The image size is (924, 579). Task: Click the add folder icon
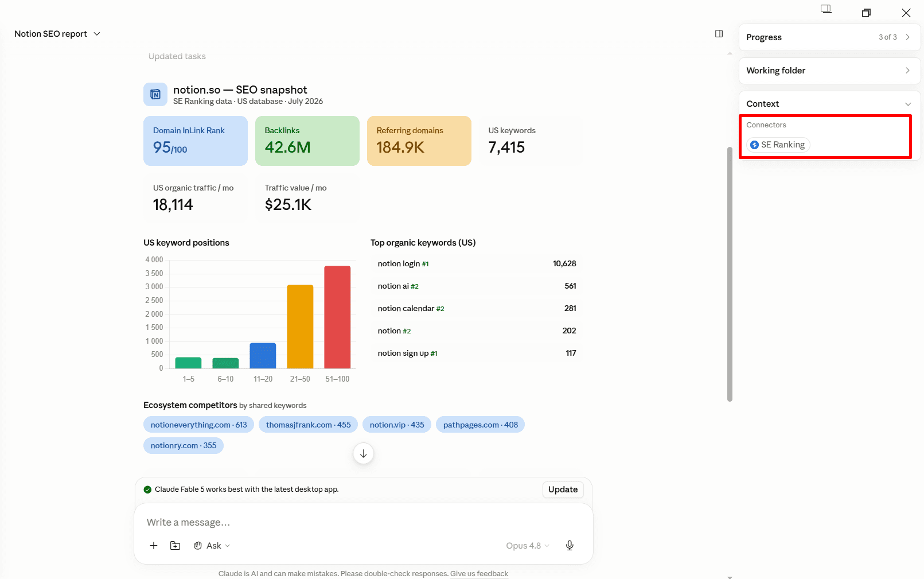pyautogui.click(x=176, y=546)
